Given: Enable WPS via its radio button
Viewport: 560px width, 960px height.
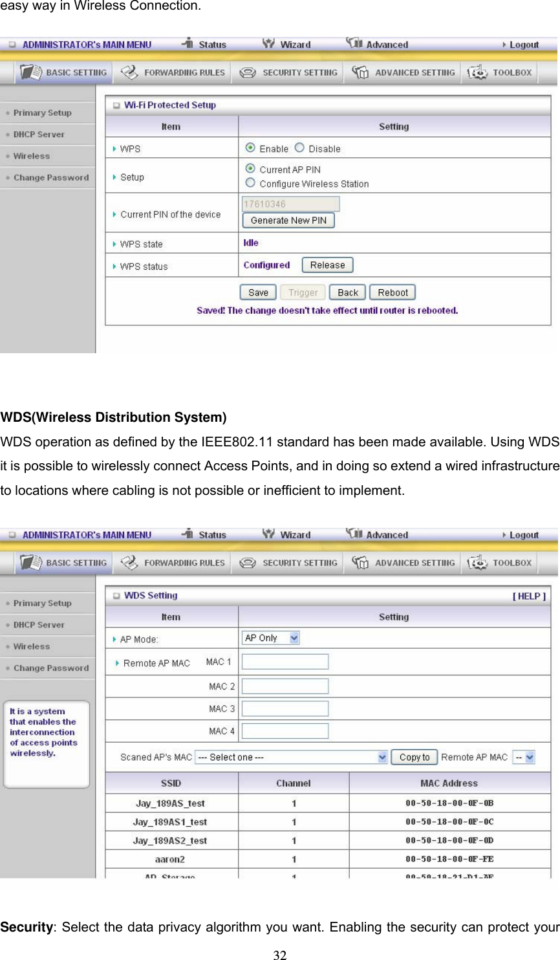Looking at the screenshot, I should [248, 147].
